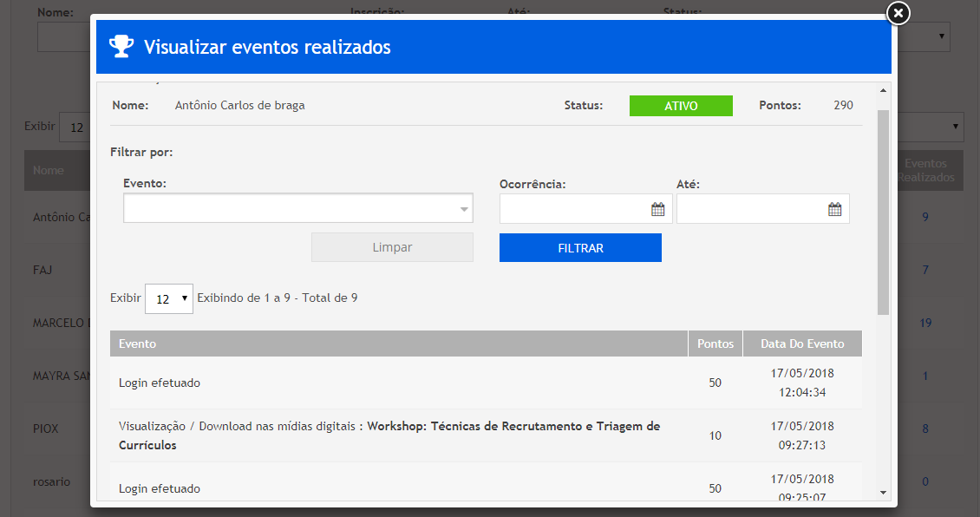Expand the Evento filter dropdown
Viewport: 980px width, 517px height.
click(x=297, y=209)
